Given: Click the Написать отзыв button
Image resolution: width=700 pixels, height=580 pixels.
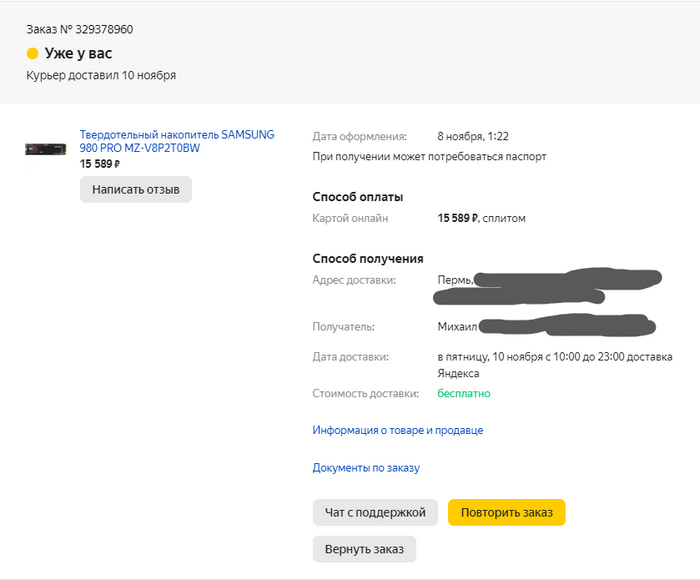Looking at the screenshot, I should point(136,189).
